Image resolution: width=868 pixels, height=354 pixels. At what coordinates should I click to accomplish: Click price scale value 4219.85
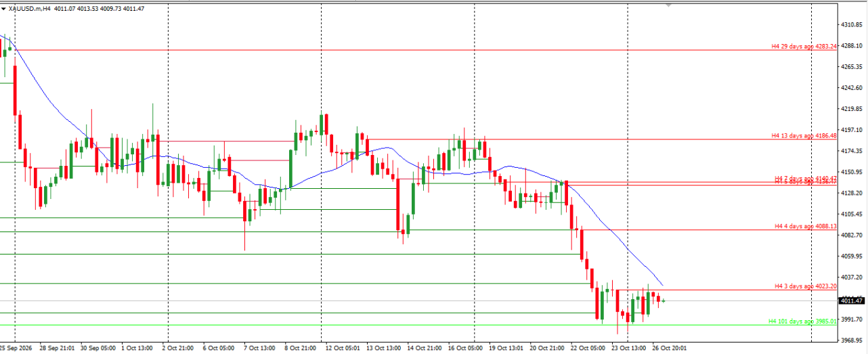(x=851, y=108)
